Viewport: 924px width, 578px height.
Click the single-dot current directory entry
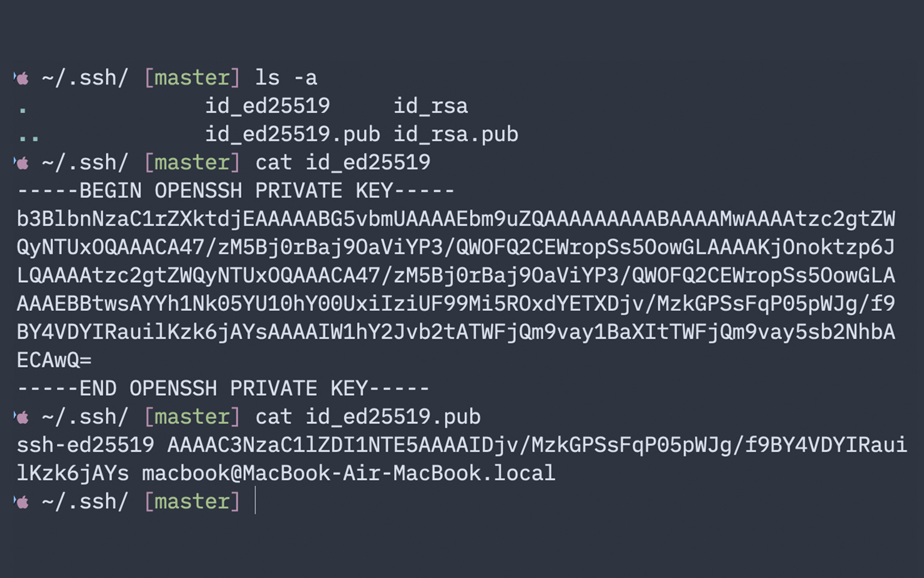(x=23, y=110)
